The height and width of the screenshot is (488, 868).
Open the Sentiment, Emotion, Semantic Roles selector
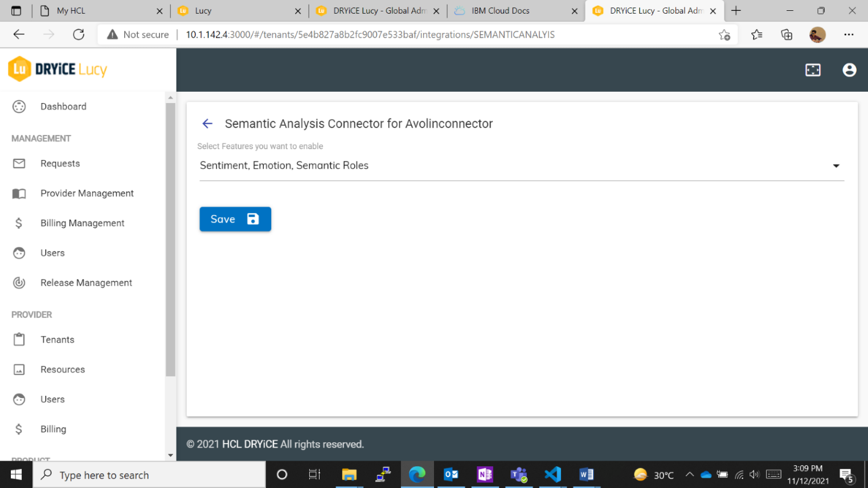pos(522,166)
